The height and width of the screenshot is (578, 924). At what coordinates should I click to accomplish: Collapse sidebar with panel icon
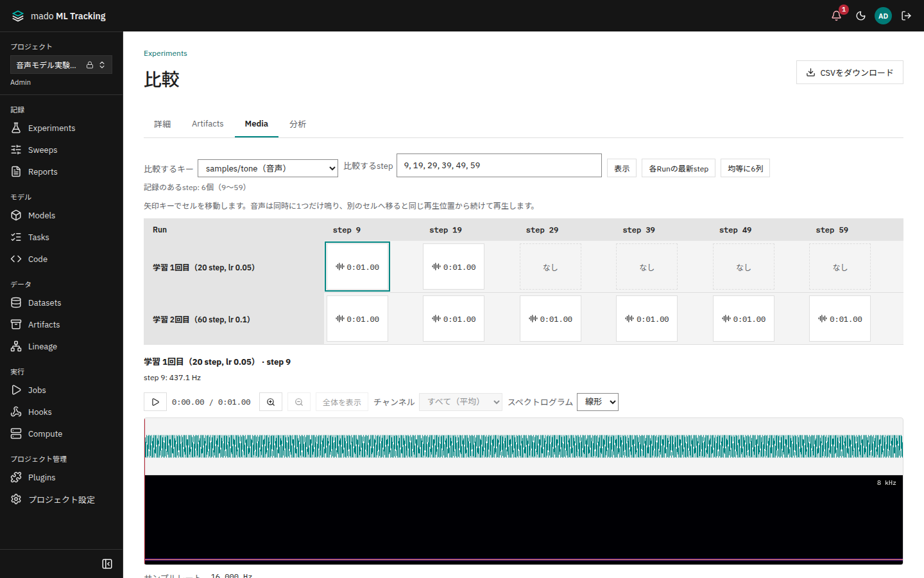(107, 564)
